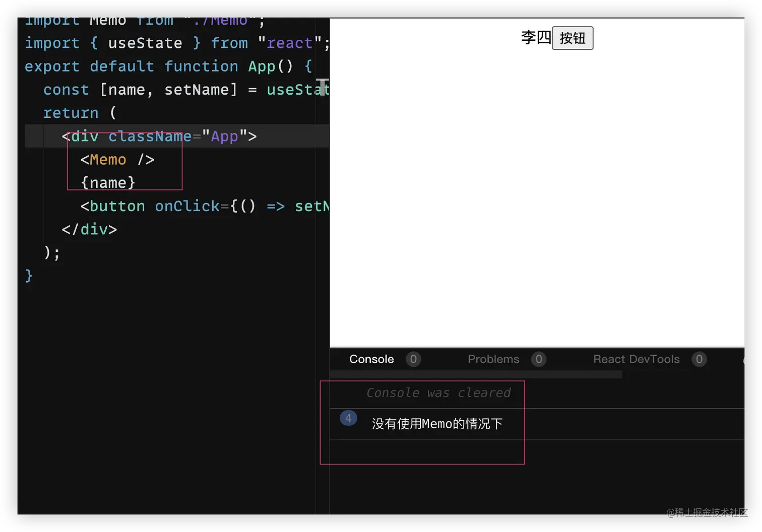The height and width of the screenshot is (532, 762).
Task: Click the button onClick code line
Action: (x=205, y=206)
